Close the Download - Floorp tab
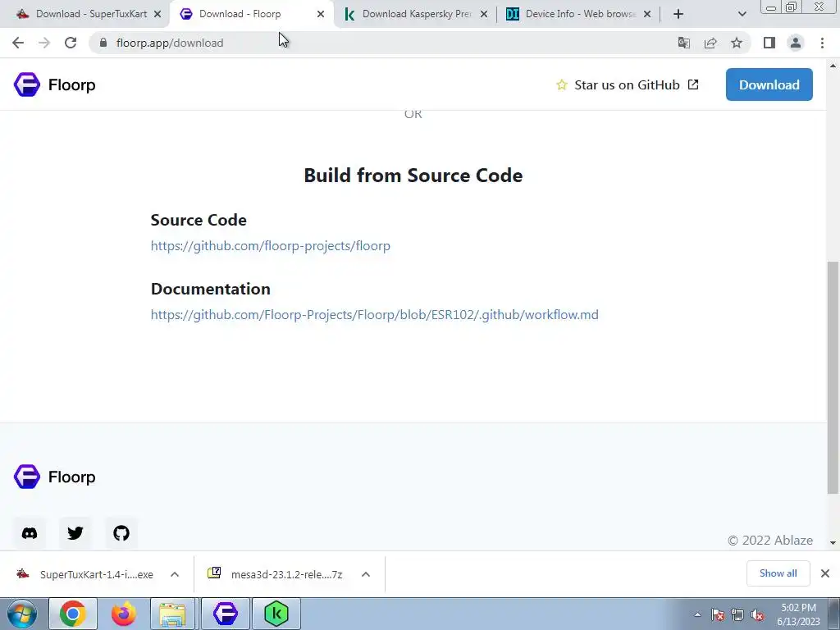 click(x=321, y=14)
